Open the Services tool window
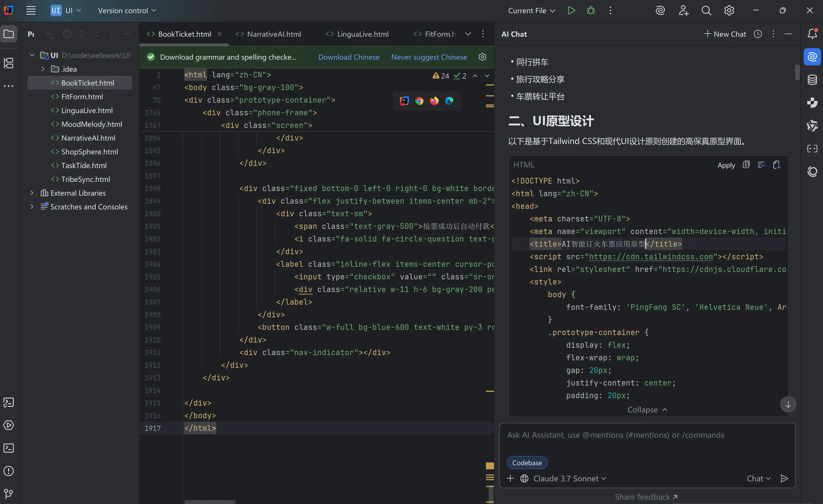The image size is (823, 504). [9, 425]
